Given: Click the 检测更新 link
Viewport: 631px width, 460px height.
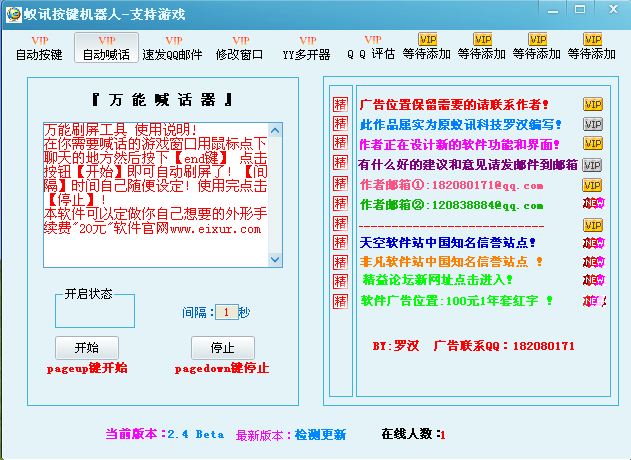Looking at the screenshot, I should click(320, 435).
